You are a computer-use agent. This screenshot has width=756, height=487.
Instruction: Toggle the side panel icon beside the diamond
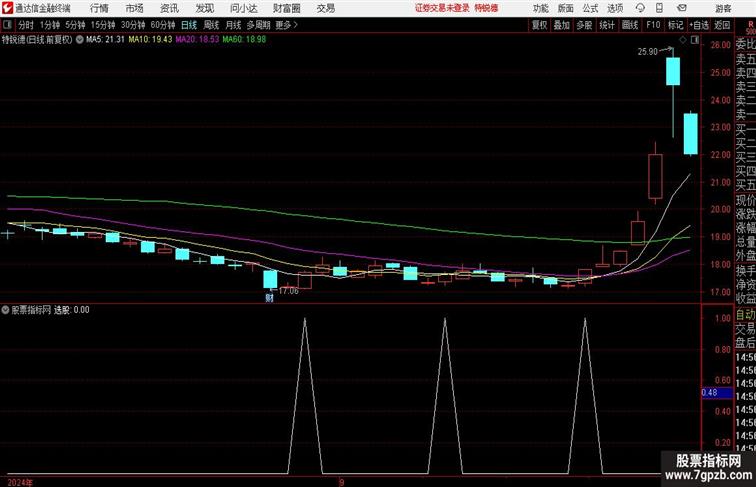pyautogui.click(x=695, y=40)
